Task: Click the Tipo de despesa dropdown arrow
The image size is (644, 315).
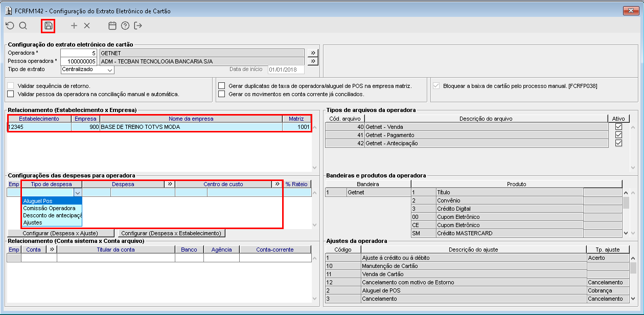Action: pos(78,193)
